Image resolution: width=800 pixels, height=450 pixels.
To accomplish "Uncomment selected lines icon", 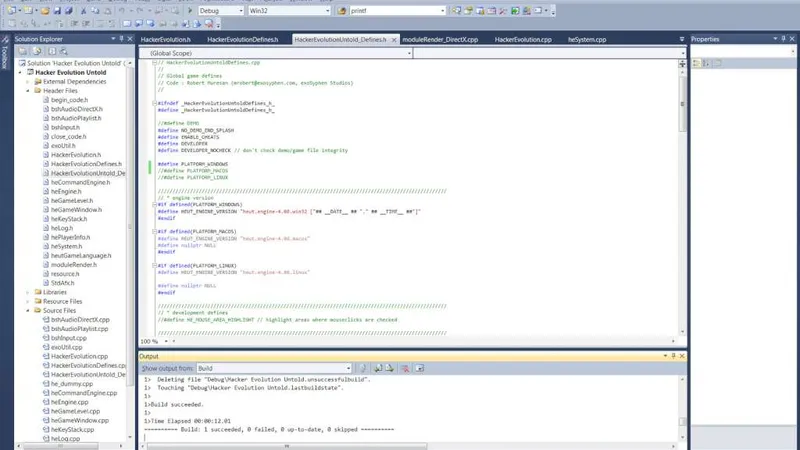I will 112,23.
